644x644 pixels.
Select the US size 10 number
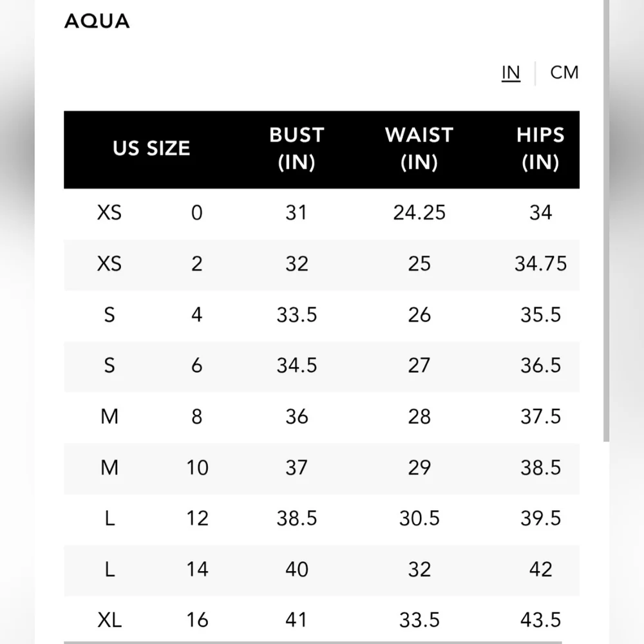click(x=197, y=467)
